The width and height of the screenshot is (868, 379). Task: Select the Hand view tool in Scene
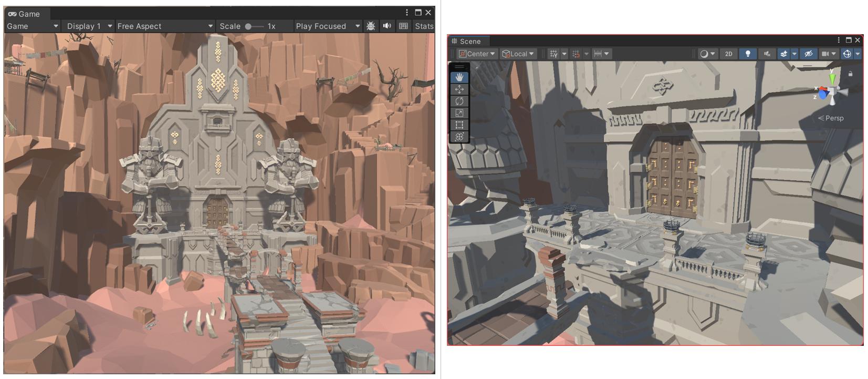[x=459, y=77]
